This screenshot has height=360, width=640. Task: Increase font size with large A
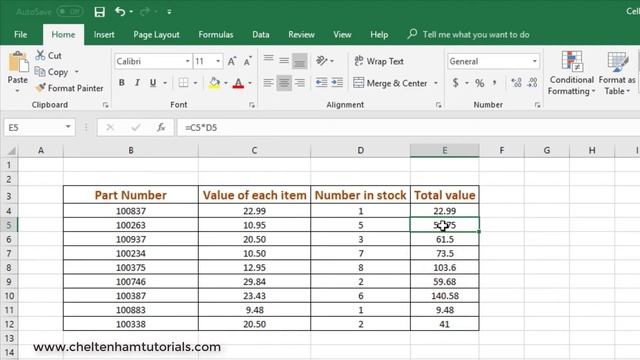pos(231,61)
